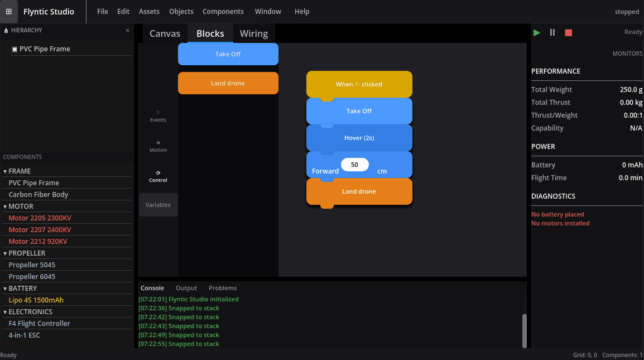Open the Help menu
644x360 pixels.
pyautogui.click(x=302, y=12)
